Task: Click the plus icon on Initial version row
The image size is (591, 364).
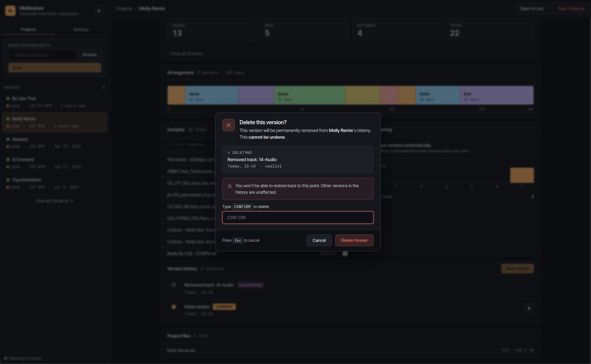Action: (x=529, y=308)
